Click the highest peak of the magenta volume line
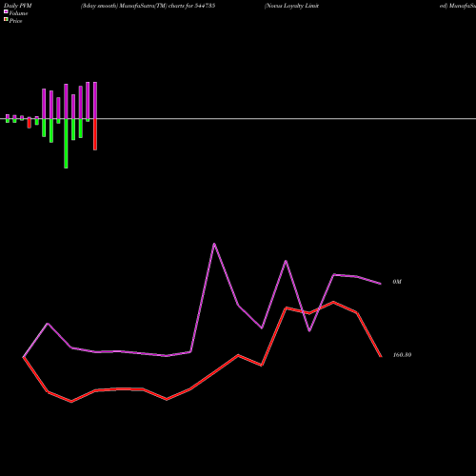Image resolution: width=476 pixels, height=476 pixels. coord(214,244)
